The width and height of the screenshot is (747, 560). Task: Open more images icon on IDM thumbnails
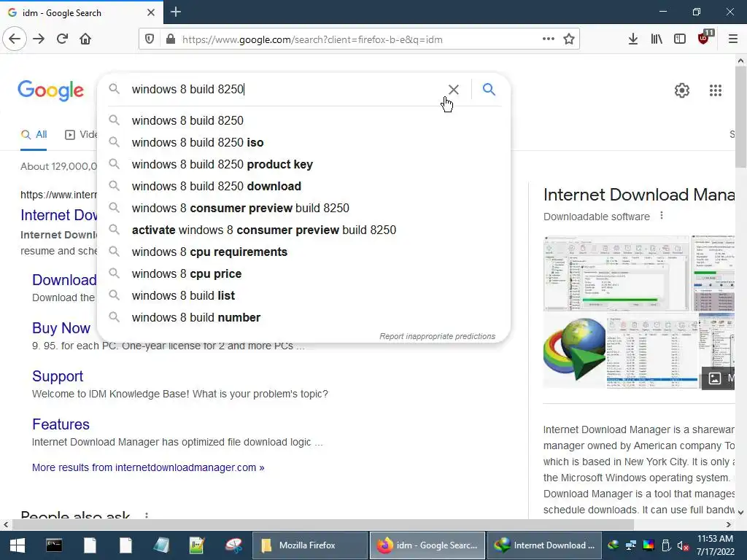point(715,378)
